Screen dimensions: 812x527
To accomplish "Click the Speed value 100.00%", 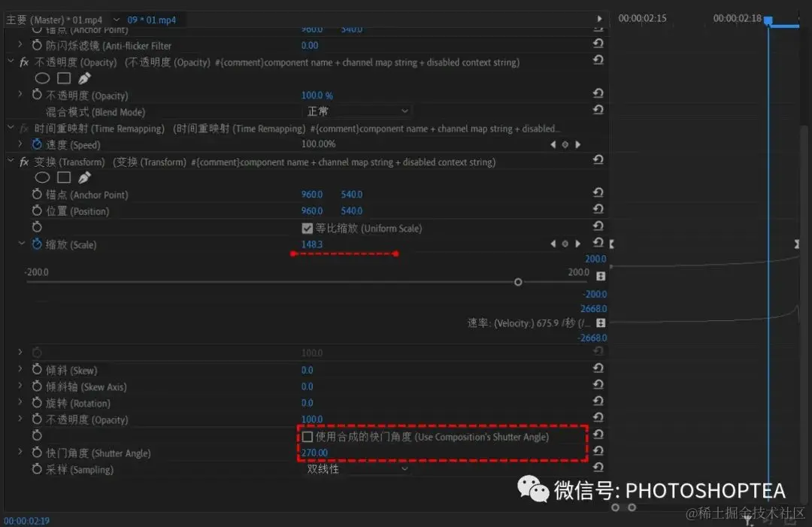I will pyautogui.click(x=319, y=144).
